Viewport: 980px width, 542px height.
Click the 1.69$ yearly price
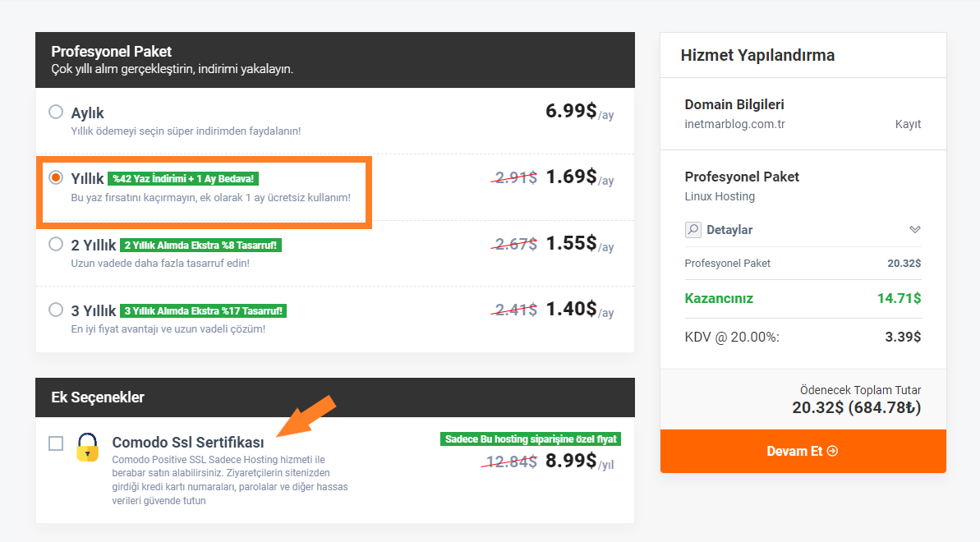pyautogui.click(x=571, y=177)
